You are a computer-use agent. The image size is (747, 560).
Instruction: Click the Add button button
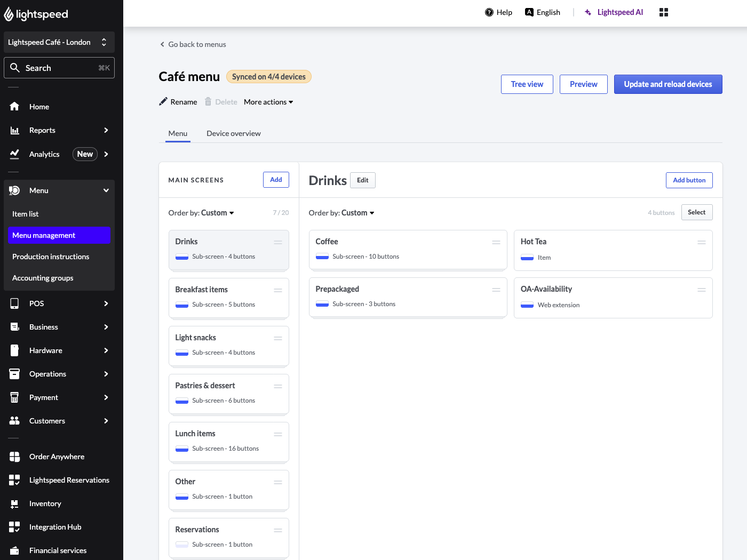pos(689,180)
